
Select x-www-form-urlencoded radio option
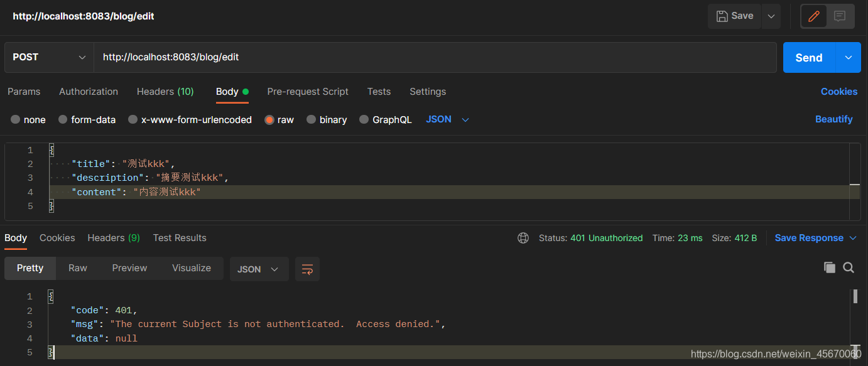[x=133, y=119]
